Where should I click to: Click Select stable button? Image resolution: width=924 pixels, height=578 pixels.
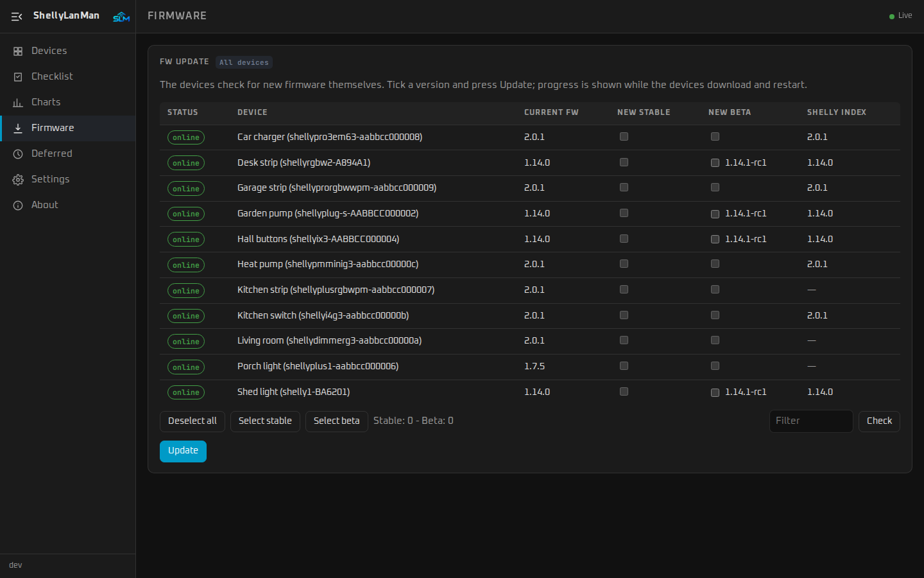265,421
